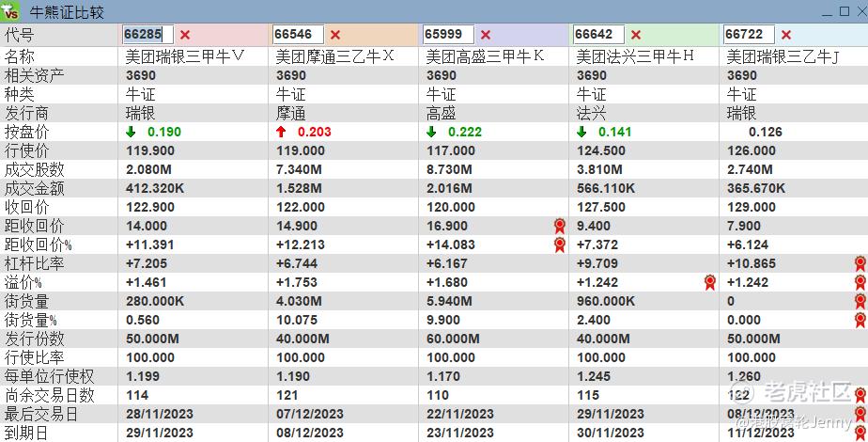Screen dimensions: 868x442
Task: Minimize the 牛熊证比较 window
Action: pyautogui.click(x=827, y=13)
